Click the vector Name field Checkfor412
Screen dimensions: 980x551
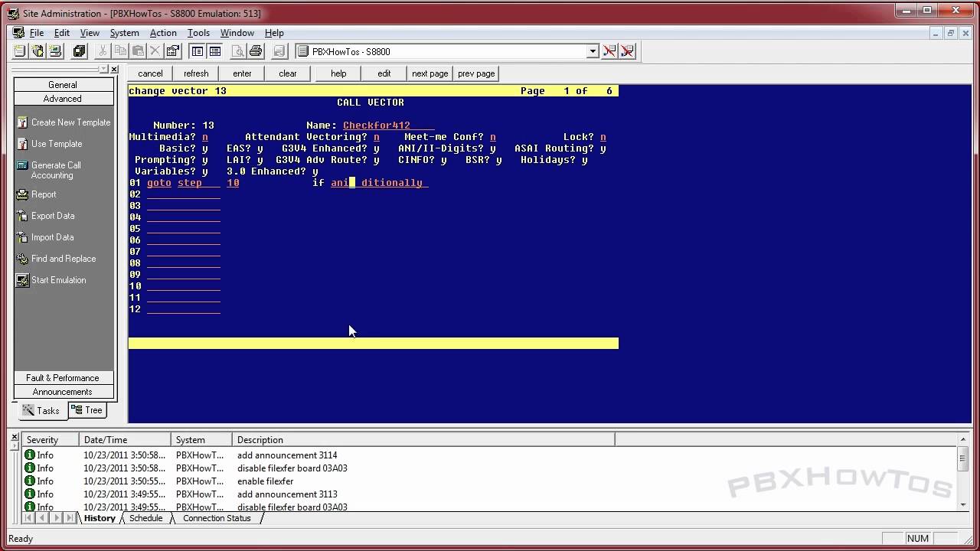pos(389,126)
